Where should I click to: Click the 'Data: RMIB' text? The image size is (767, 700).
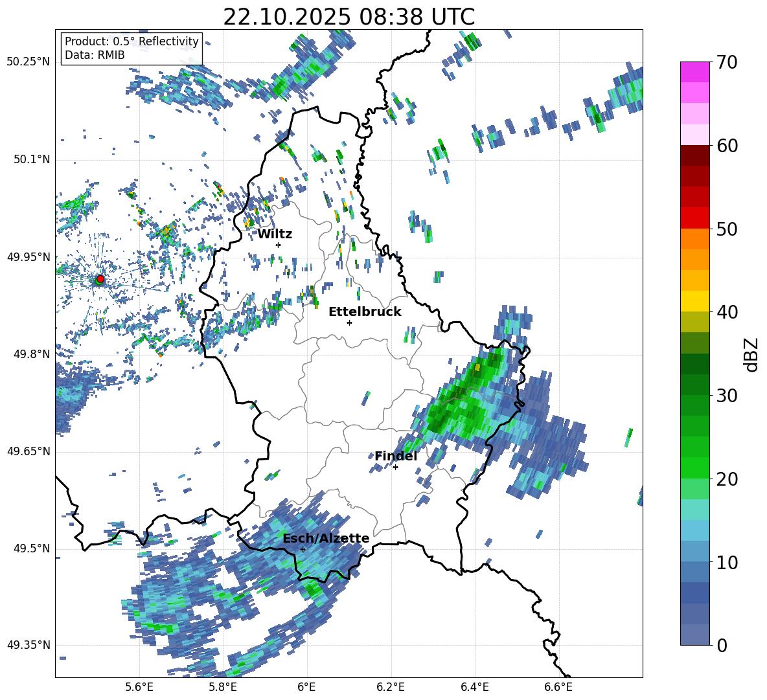pos(95,55)
